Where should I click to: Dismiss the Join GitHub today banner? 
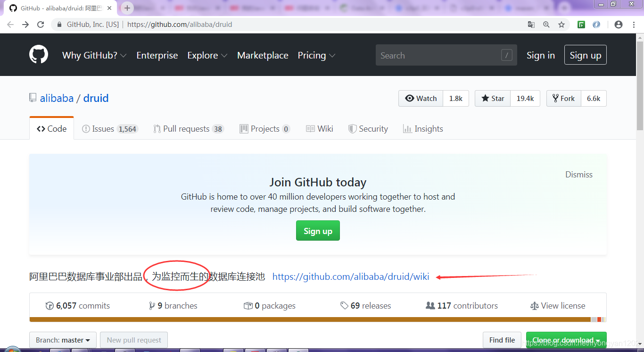point(579,175)
